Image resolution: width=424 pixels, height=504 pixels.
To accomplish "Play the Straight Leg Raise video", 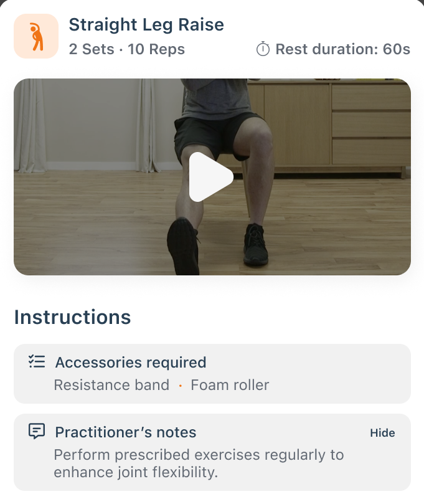I will (211, 177).
